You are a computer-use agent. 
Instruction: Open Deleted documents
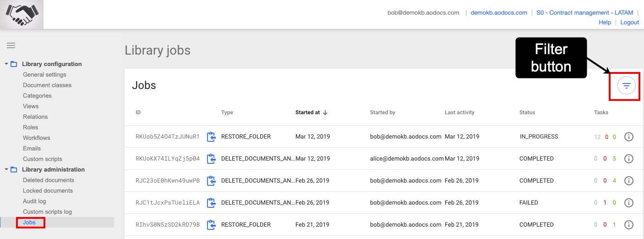click(49, 180)
